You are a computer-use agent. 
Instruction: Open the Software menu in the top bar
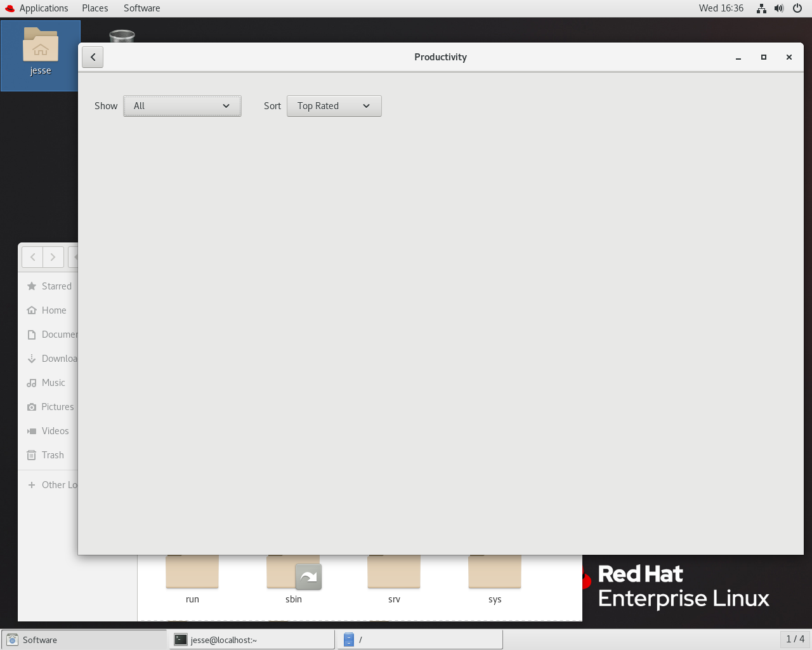click(141, 8)
